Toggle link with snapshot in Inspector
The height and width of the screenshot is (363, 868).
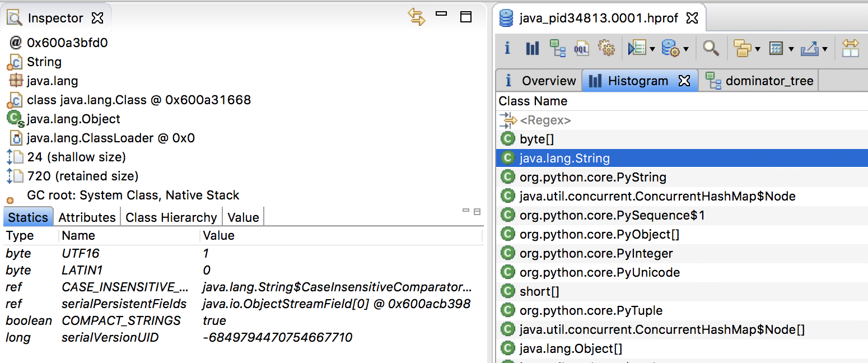coord(417,17)
